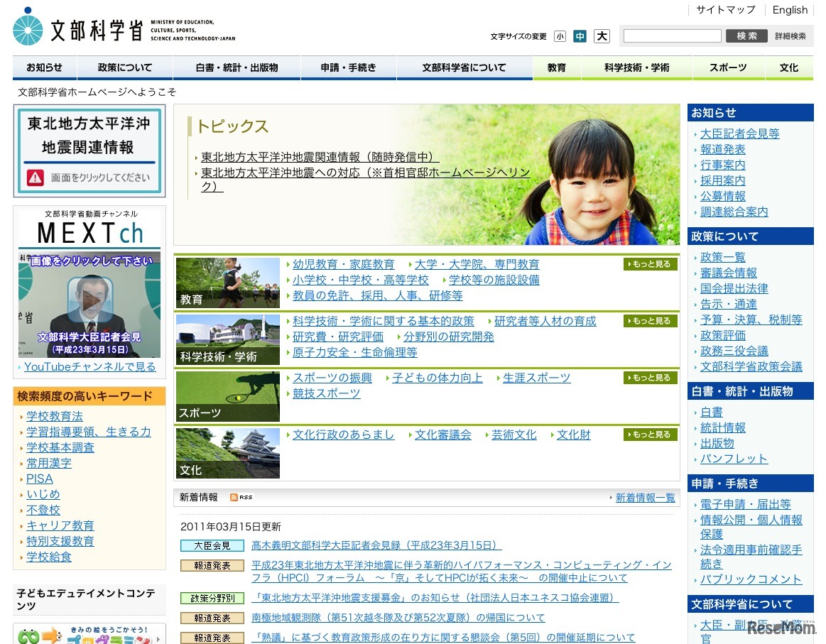826x644 pixels.
Task: Open the 教育 category thumbnail
Action: tap(228, 283)
